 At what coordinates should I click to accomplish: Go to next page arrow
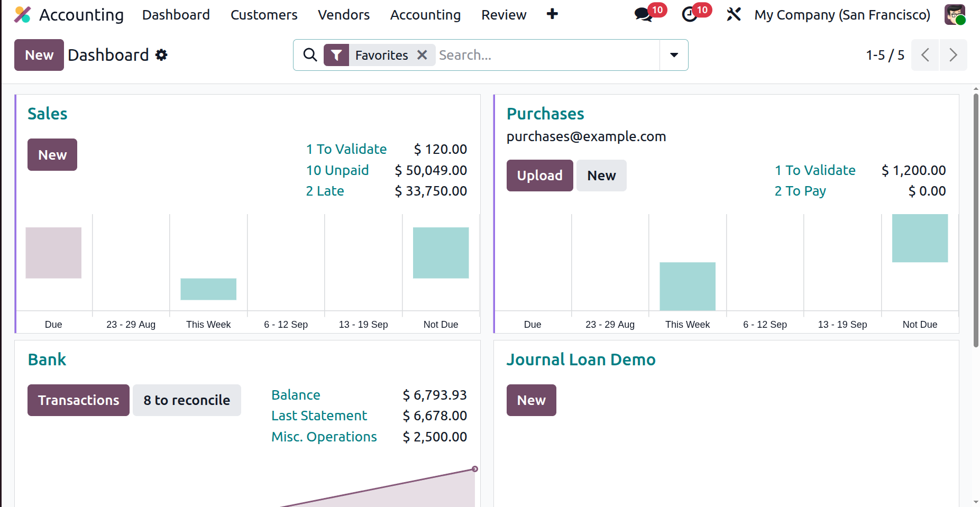[x=953, y=55]
